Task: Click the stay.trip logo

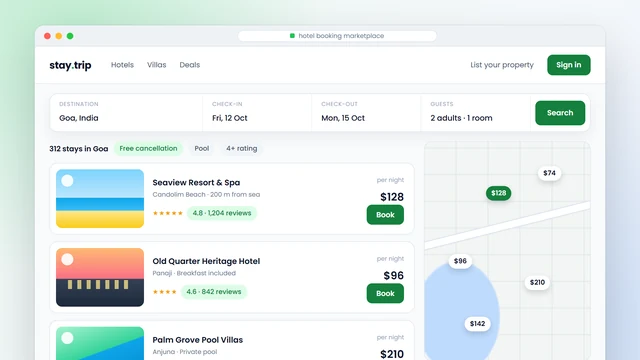Action: [70, 65]
